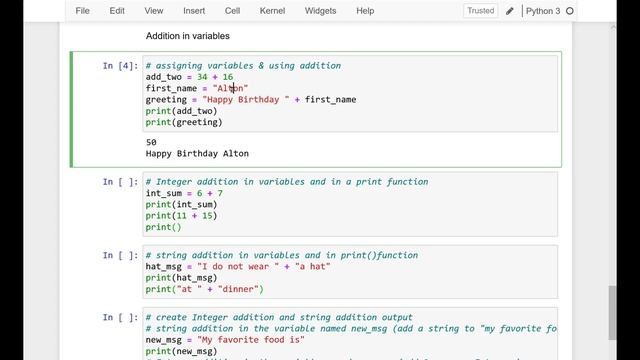The width and height of the screenshot is (640, 360).
Task: Click inside the first_name = "Alton" line
Action: tap(197, 88)
